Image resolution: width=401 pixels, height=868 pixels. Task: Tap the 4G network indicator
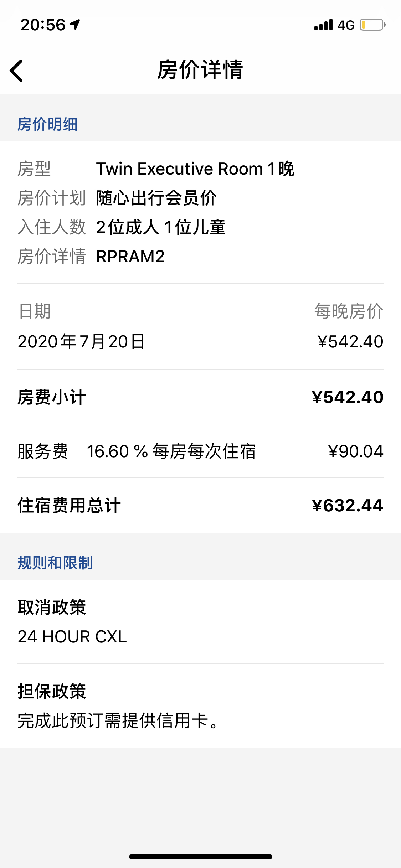tap(346, 25)
